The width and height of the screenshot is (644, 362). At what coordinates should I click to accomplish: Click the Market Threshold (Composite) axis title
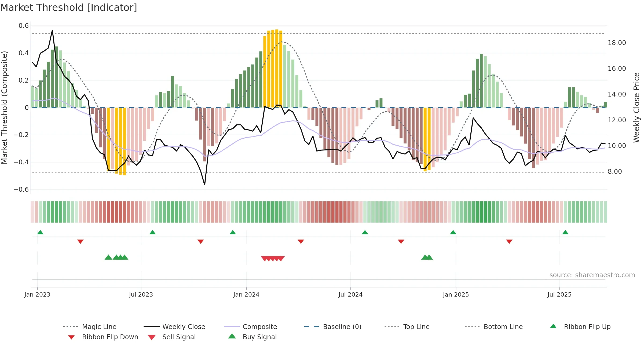[x=5, y=108]
